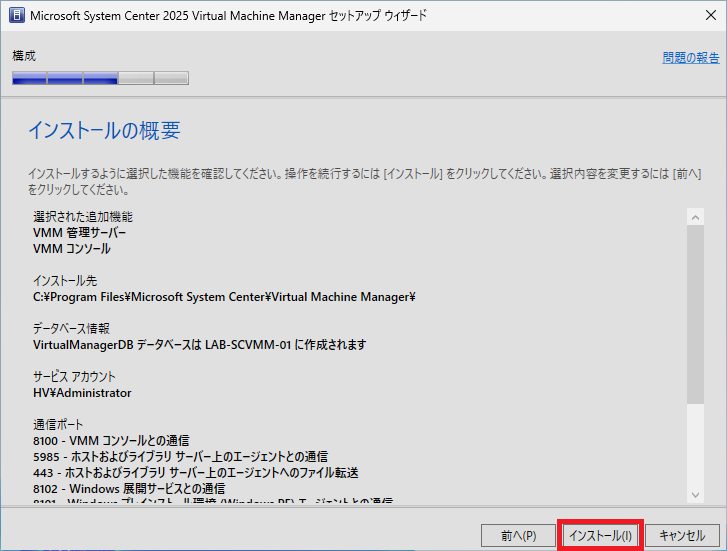Cancel setup with キャンセル button

click(x=682, y=536)
